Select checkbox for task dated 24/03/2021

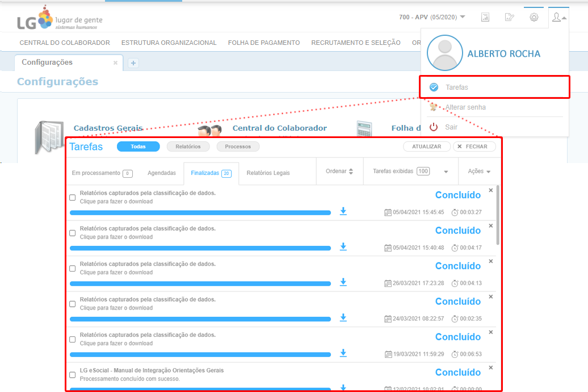pyautogui.click(x=72, y=304)
